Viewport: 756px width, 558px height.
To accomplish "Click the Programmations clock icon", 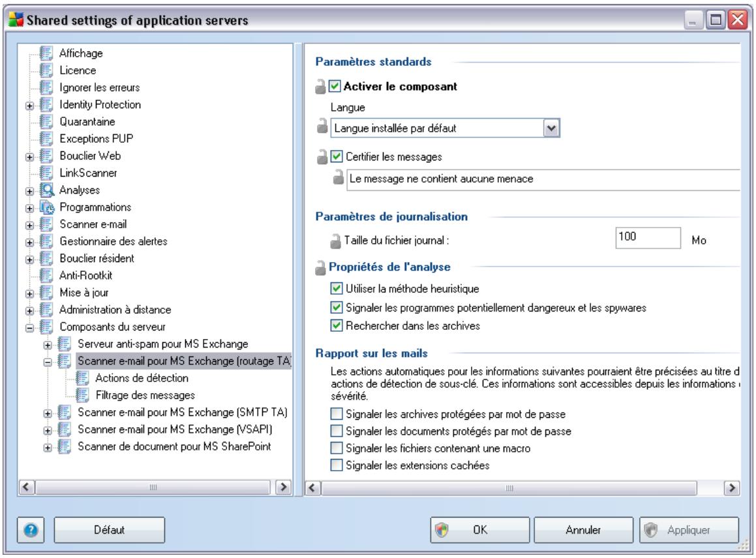I will [x=47, y=207].
